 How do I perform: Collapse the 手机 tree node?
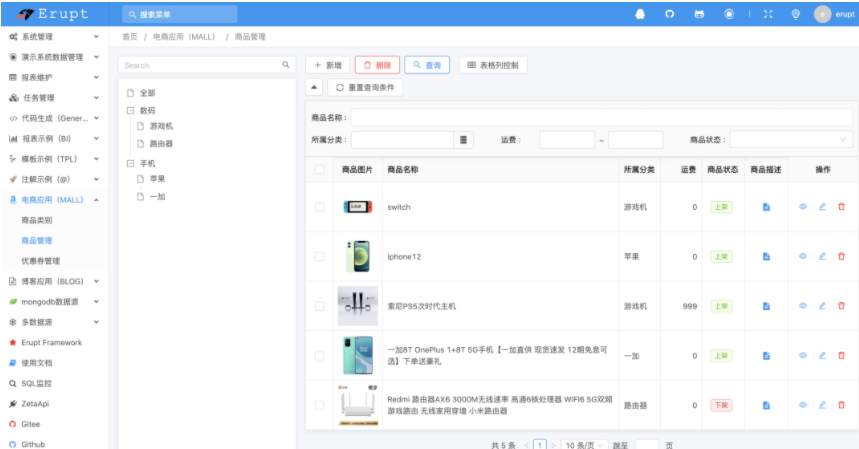130,163
